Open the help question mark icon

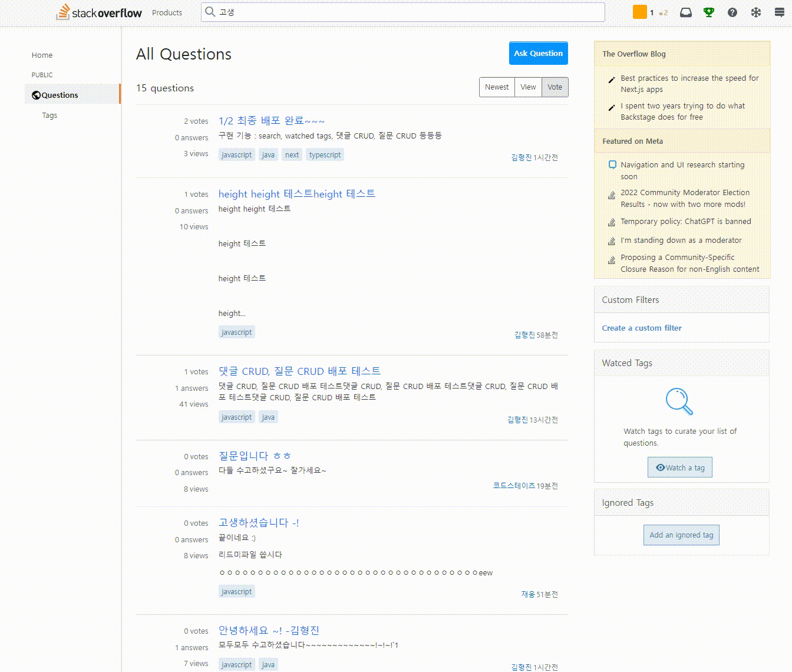click(732, 11)
